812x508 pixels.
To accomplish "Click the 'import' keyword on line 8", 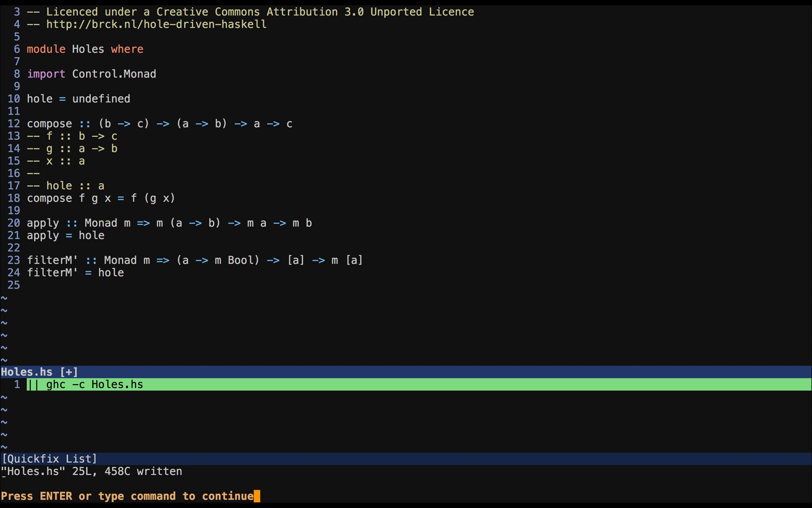I will 46,74.
